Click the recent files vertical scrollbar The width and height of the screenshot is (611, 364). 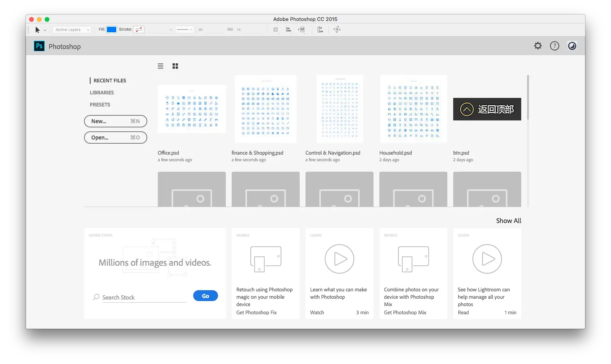click(x=528, y=97)
